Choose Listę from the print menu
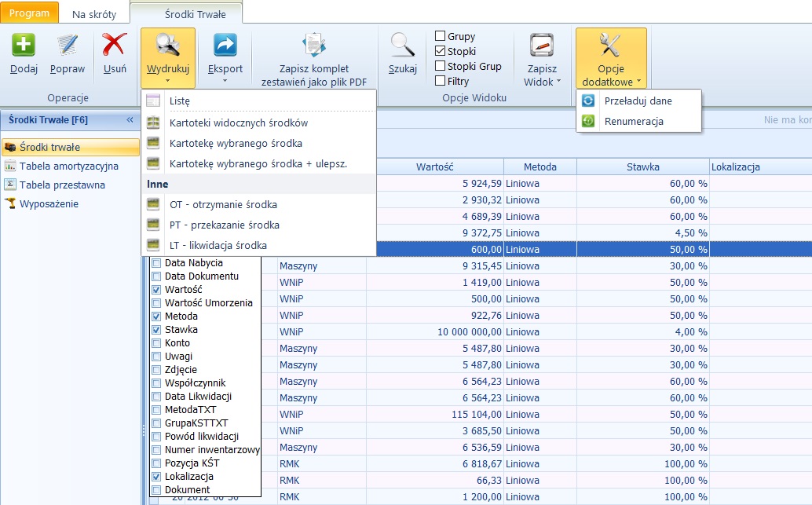The width and height of the screenshot is (812, 505). click(x=180, y=101)
